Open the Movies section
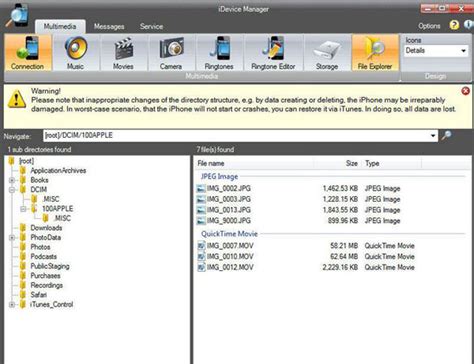474x364 pixels. coord(123,53)
